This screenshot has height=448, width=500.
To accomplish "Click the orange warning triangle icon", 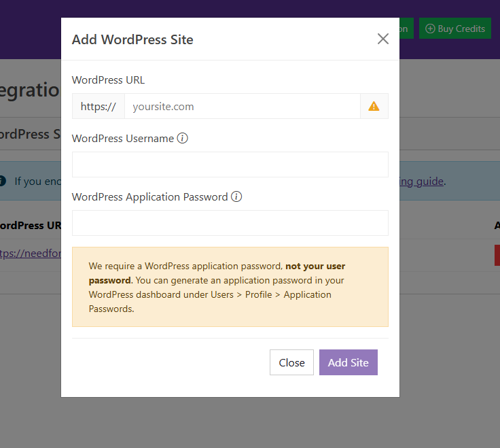I will (374, 106).
